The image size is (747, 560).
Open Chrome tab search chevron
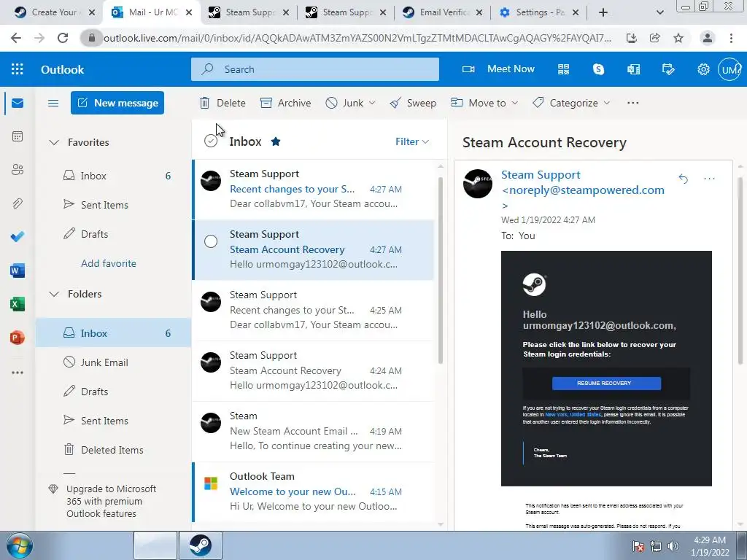(x=659, y=12)
